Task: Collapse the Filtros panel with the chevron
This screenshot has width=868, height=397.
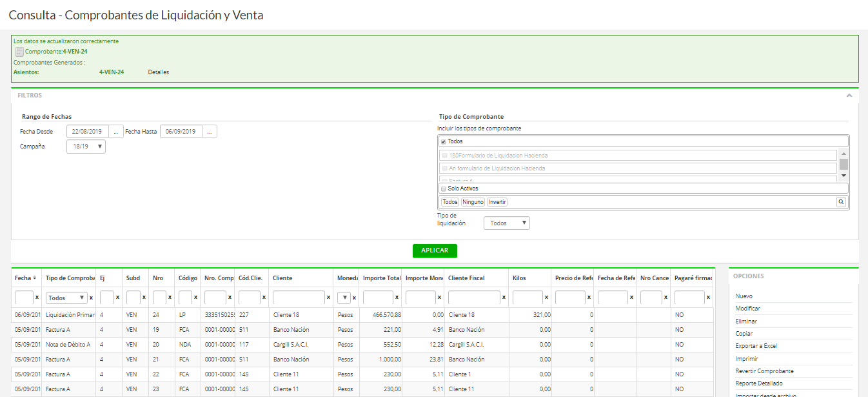Action: tap(849, 96)
